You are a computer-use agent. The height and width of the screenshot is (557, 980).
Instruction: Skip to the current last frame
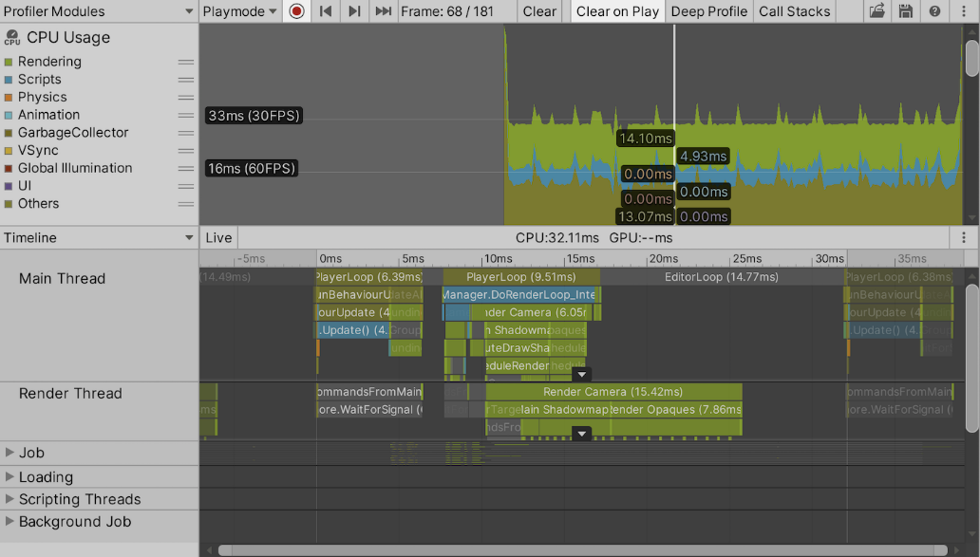coord(383,11)
